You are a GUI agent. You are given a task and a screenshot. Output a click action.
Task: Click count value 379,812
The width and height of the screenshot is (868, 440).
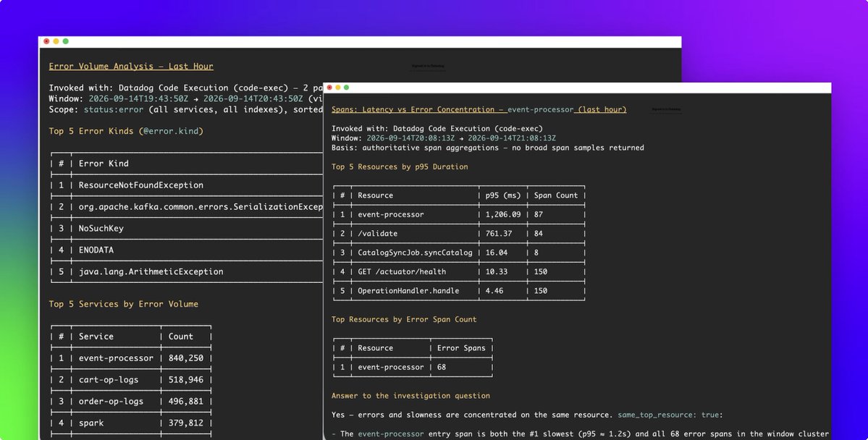click(185, 423)
